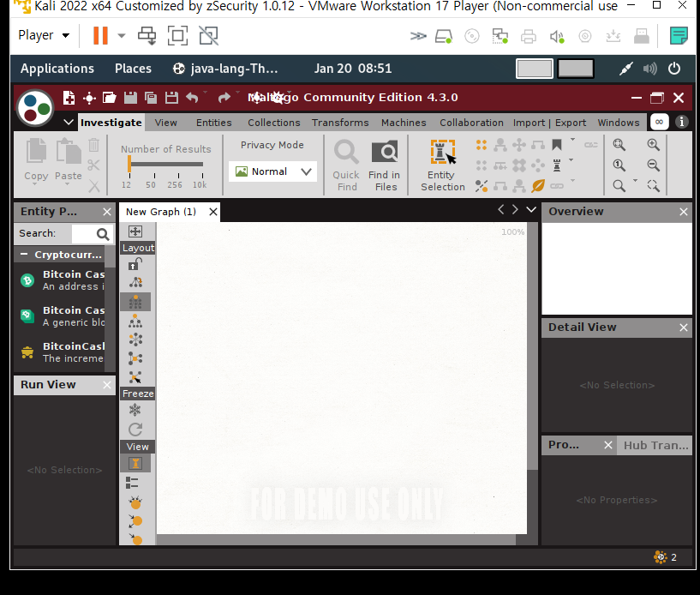
Task: Click the Zoom Out magnifier
Action: 653,165
